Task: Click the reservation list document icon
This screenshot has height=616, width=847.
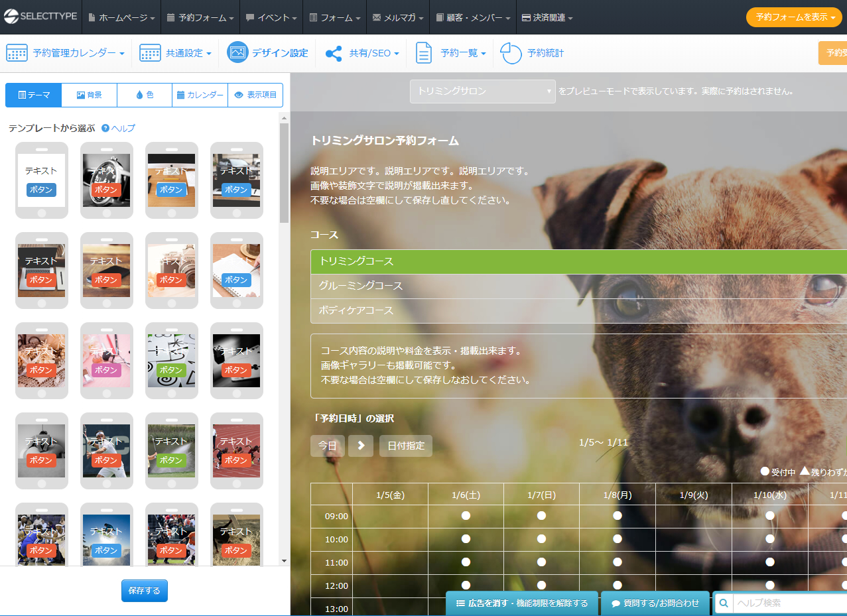Action: tap(423, 53)
